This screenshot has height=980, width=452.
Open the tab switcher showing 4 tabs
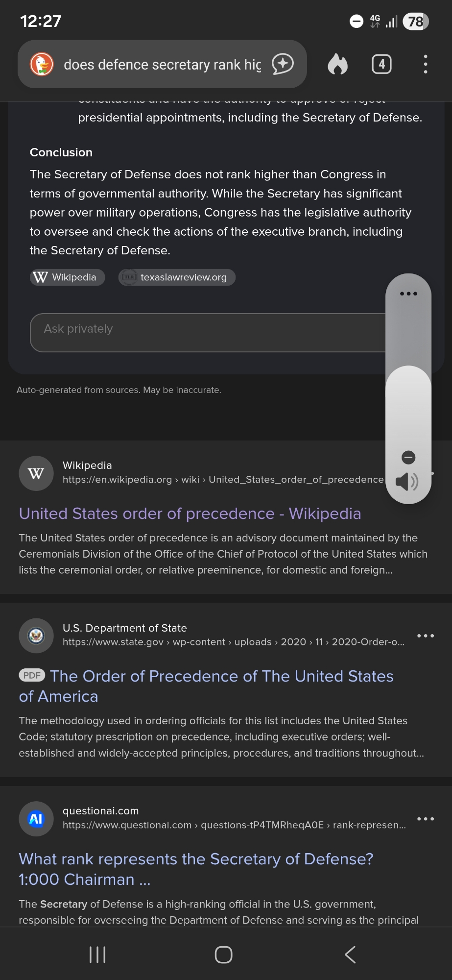tap(381, 64)
